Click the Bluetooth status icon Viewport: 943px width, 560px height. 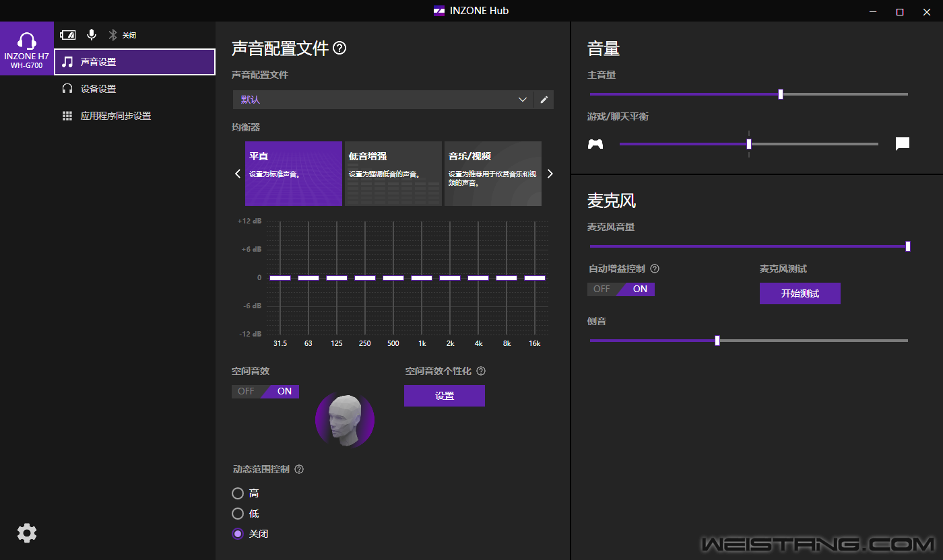[x=113, y=35]
